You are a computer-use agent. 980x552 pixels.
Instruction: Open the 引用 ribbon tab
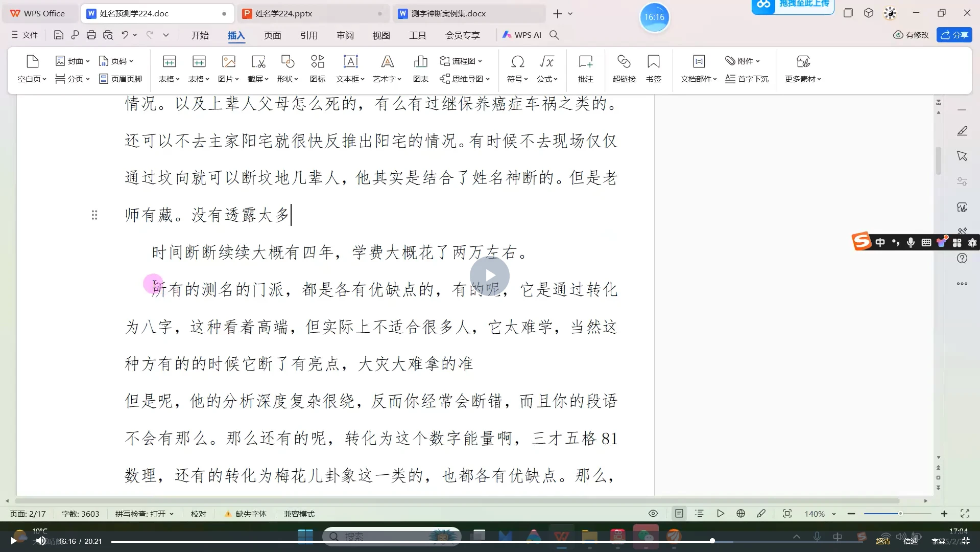[308, 35]
